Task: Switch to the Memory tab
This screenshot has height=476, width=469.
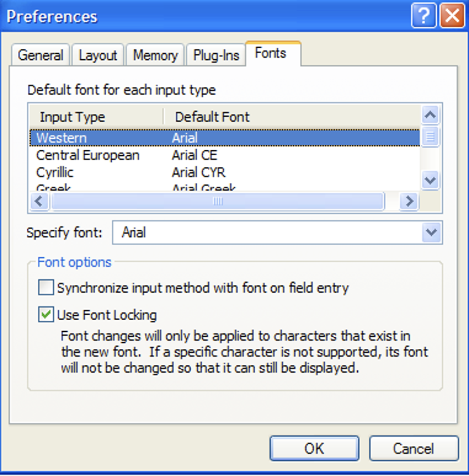Action: (x=155, y=56)
